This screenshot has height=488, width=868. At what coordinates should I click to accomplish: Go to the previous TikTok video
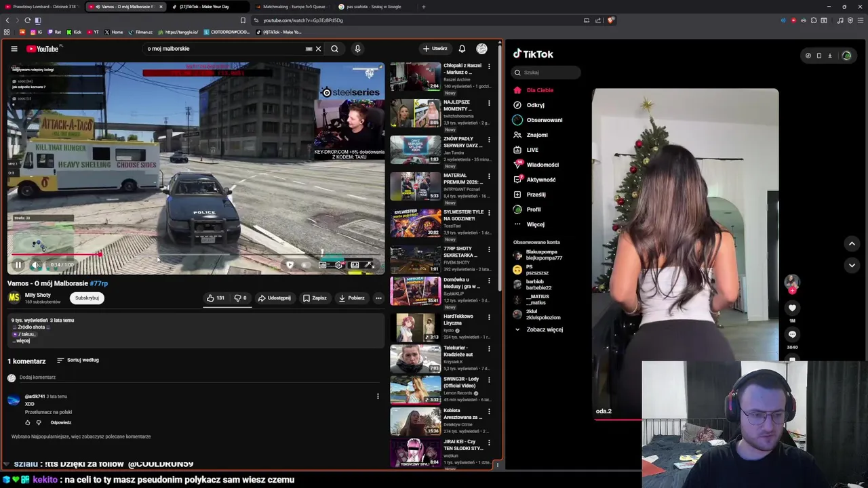pos(852,243)
